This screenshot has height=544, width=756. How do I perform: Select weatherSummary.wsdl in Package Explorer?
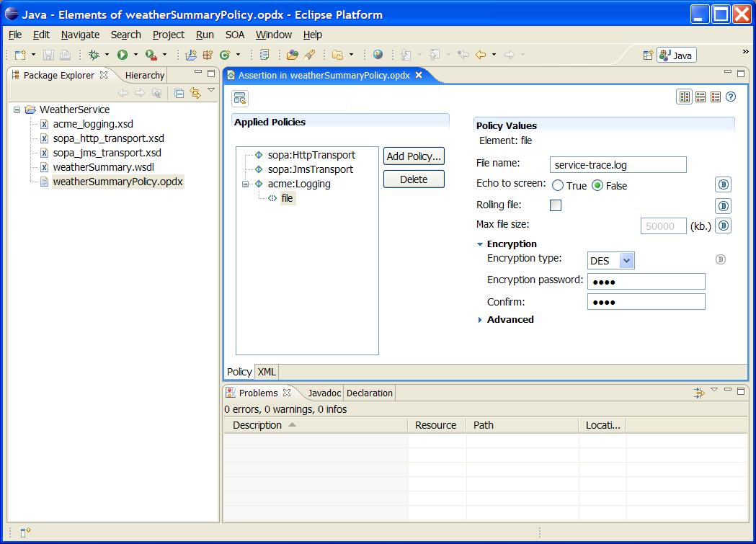click(104, 167)
